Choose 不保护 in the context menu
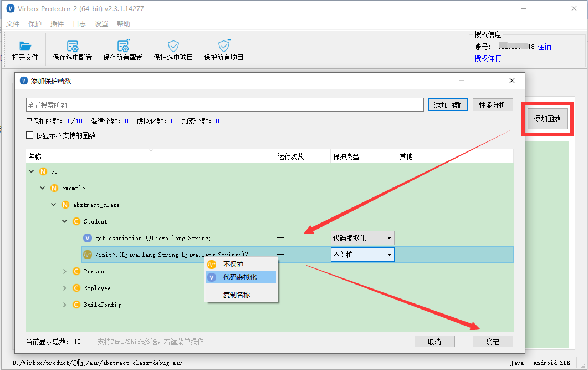Viewport: 588px width, 370px height. pyautogui.click(x=241, y=264)
